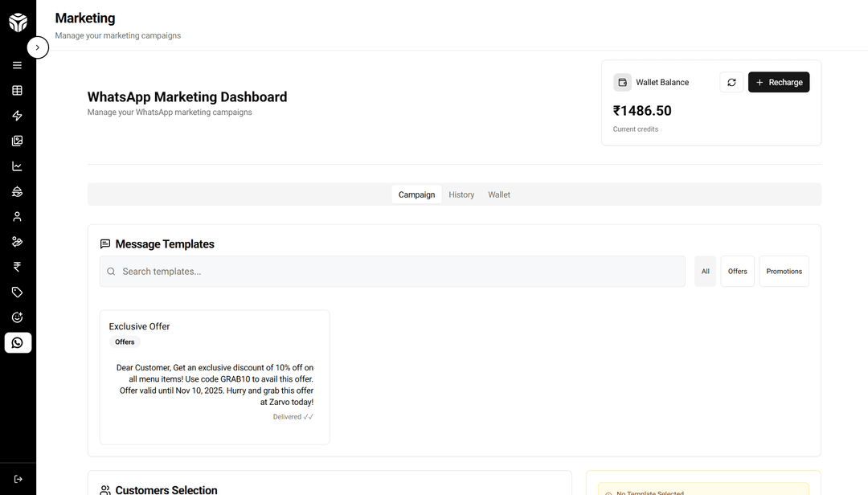The image size is (868, 495).
Task: Open the table grid icon in sidebar
Action: tap(18, 91)
